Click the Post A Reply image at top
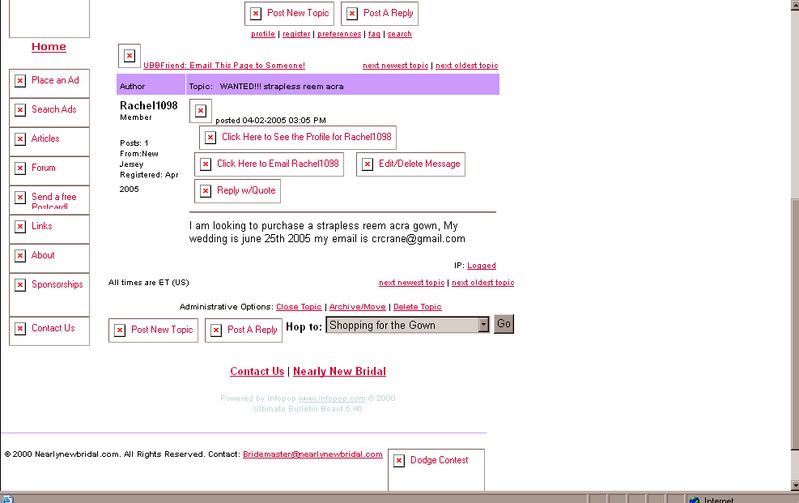 coord(379,13)
